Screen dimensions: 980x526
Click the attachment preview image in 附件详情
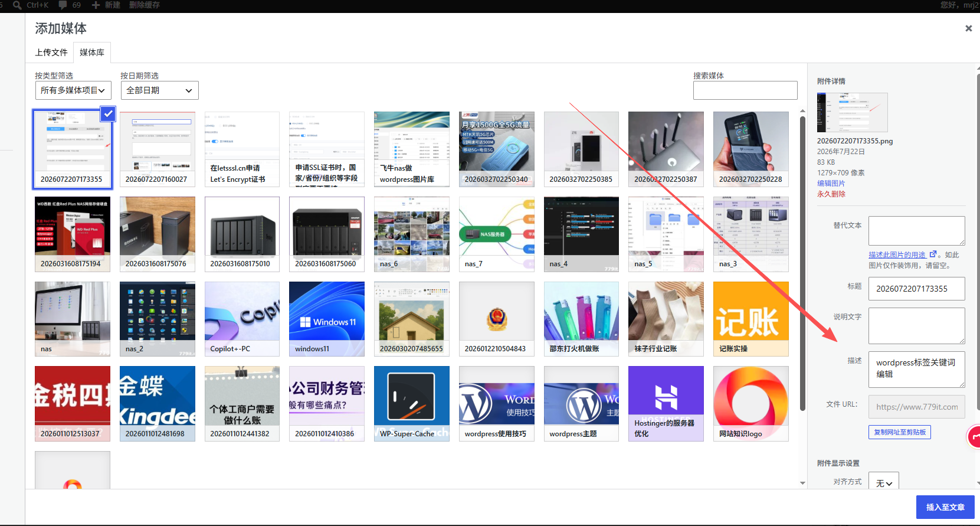tap(852, 112)
